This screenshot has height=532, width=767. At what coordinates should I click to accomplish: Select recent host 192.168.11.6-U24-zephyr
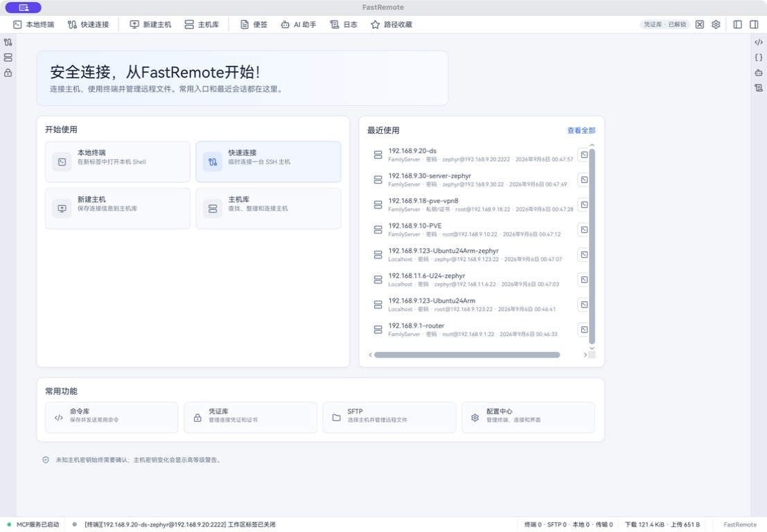pos(473,280)
